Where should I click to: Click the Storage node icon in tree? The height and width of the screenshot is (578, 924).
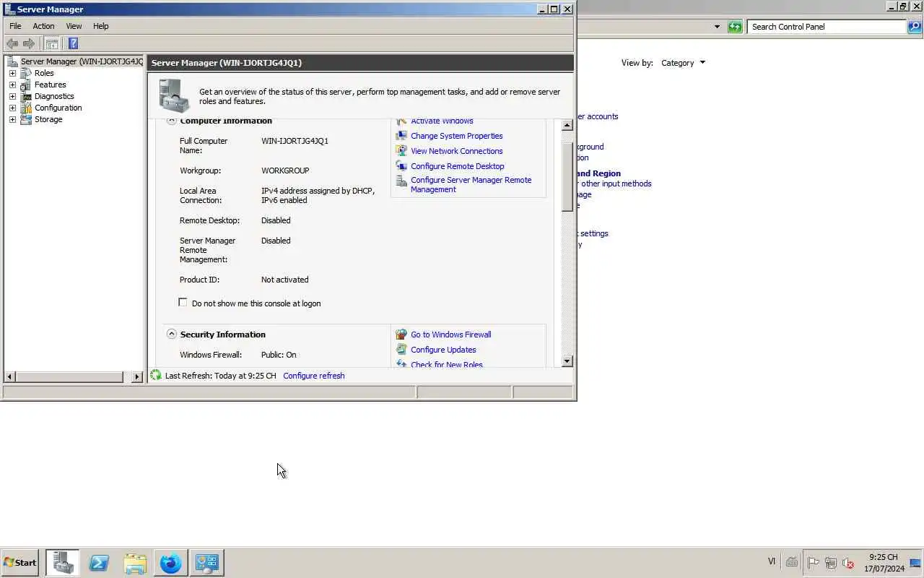(26, 119)
